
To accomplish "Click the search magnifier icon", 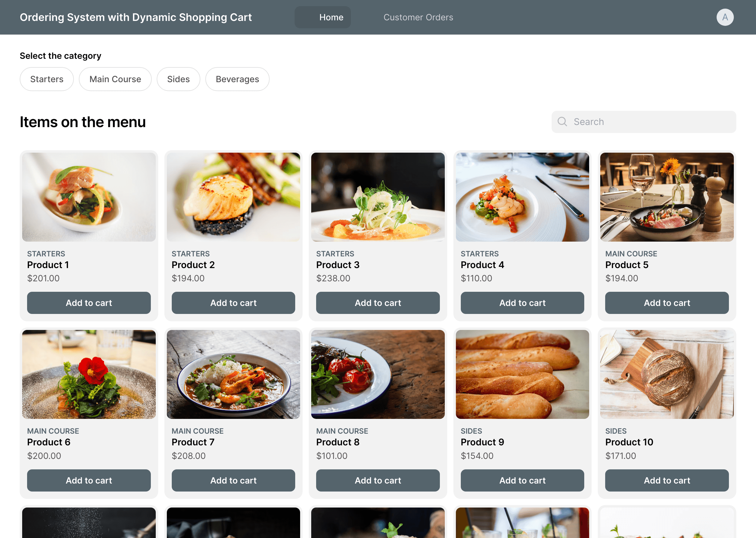I will [562, 122].
